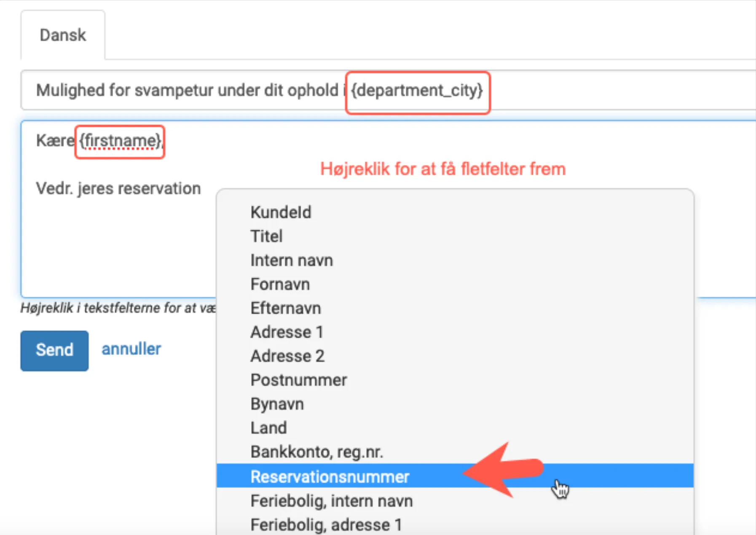This screenshot has height=535, width=756.
Task: Choose Adresse 2 from the menu
Action: pos(287,356)
